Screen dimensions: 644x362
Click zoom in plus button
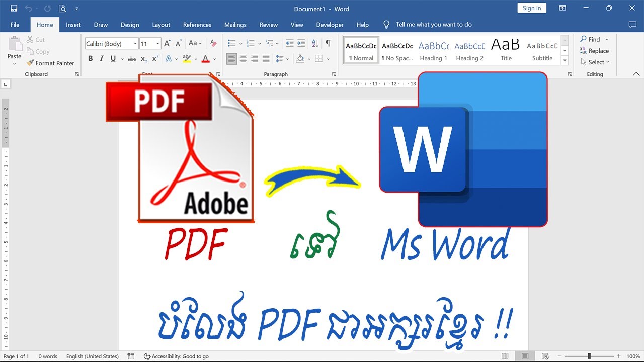coord(619,356)
